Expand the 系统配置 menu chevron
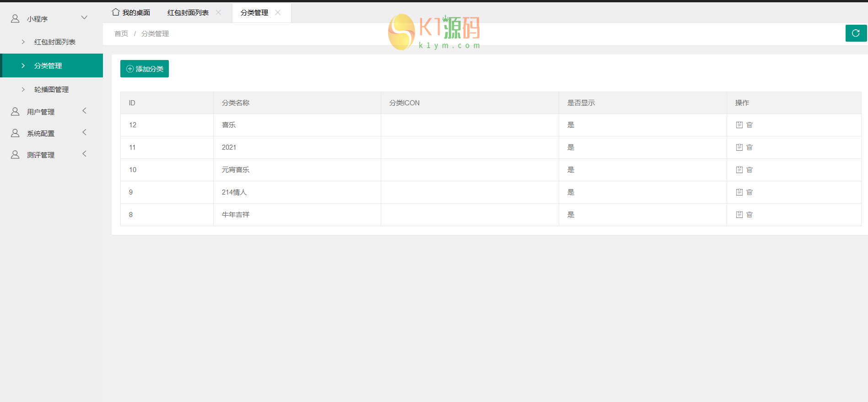Viewport: 868px width, 402px height. (84, 132)
